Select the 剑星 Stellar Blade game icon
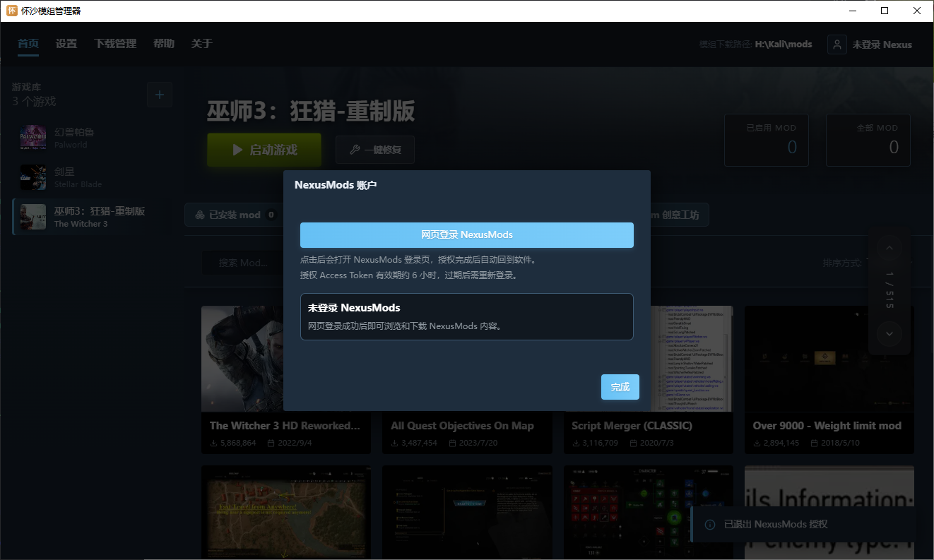 pyautogui.click(x=33, y=177)
